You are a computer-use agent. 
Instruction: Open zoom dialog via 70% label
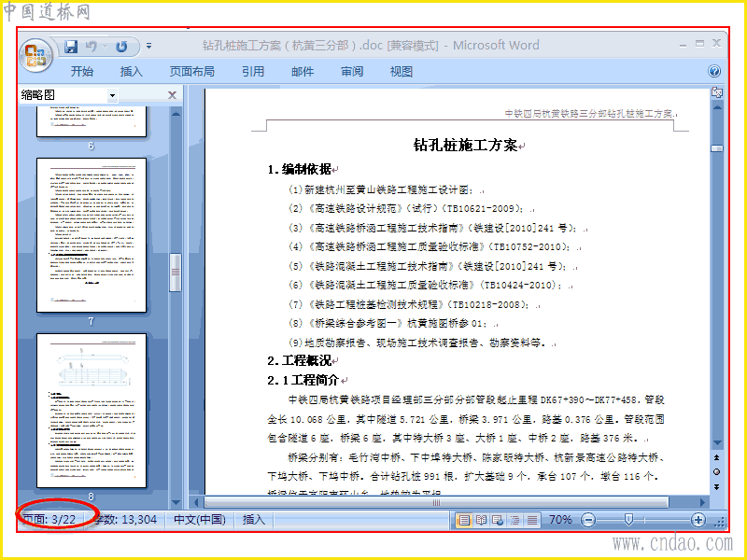click(x=560, y=519)
